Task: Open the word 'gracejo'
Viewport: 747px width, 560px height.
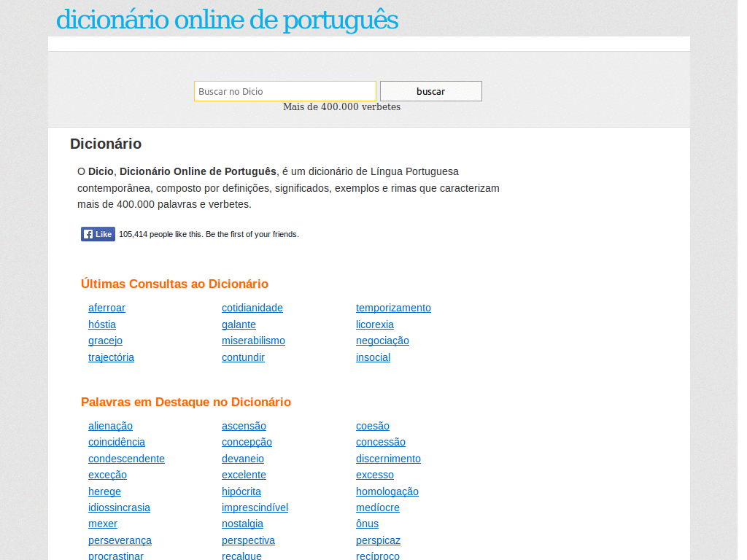Action: pyautogui.click(x=105, y=341)
